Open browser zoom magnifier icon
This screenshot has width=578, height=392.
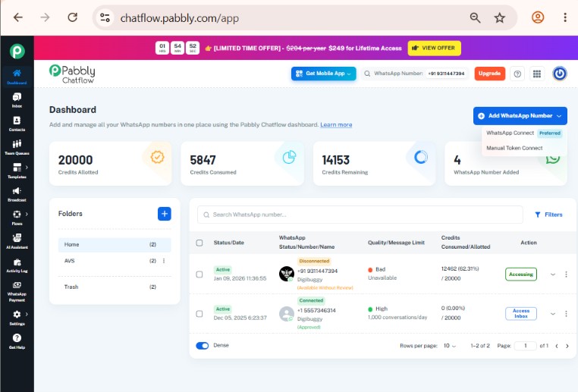coord(475,17)
